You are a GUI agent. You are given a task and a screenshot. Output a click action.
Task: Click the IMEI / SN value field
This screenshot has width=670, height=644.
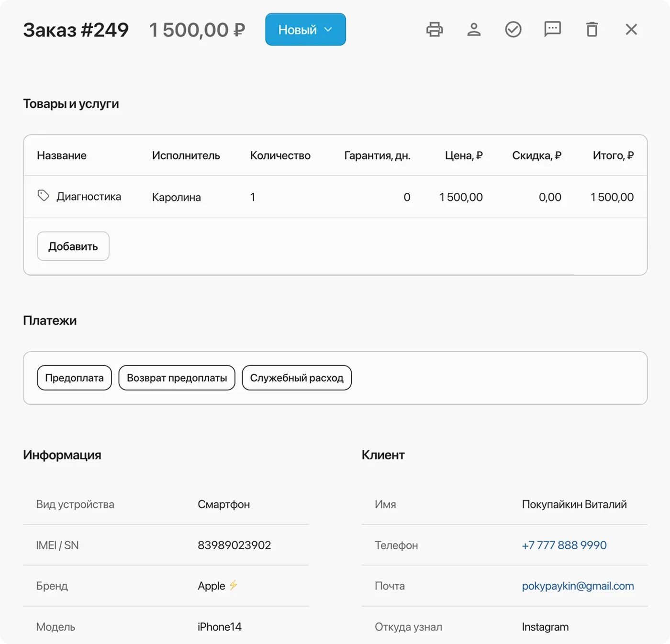(234, 545)
